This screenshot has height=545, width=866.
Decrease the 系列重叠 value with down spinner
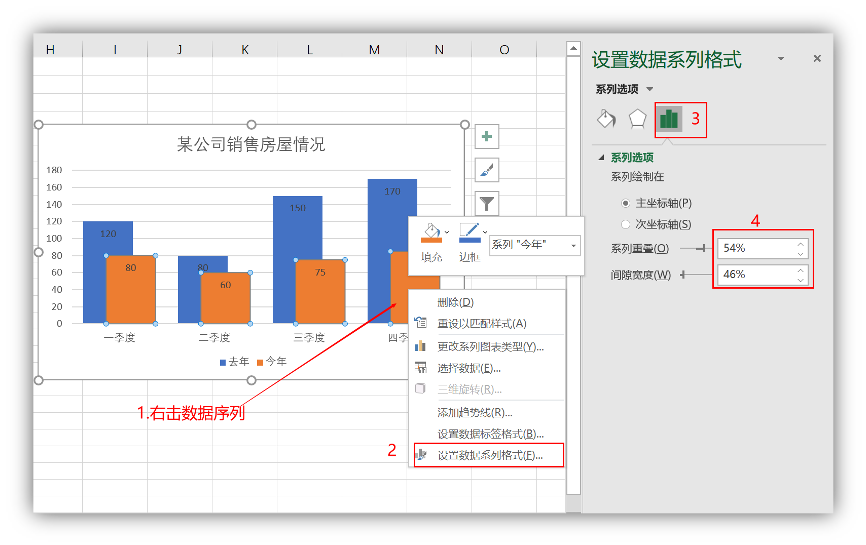(x=801, y=253)
